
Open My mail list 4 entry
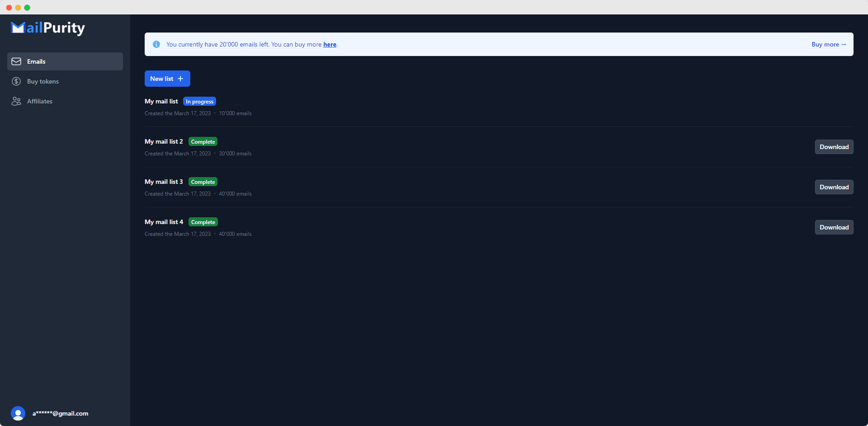[x=164, y=222]
